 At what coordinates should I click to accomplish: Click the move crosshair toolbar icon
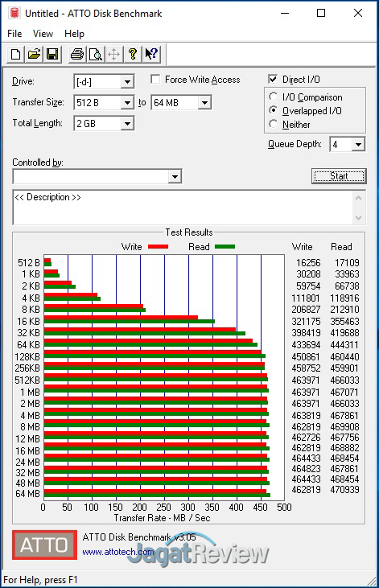click(113, 55)
